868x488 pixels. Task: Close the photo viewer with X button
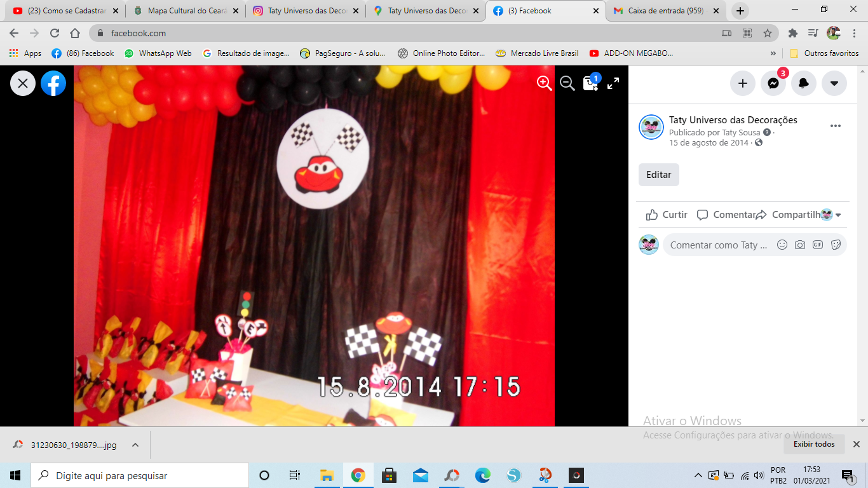coord(23,83)
